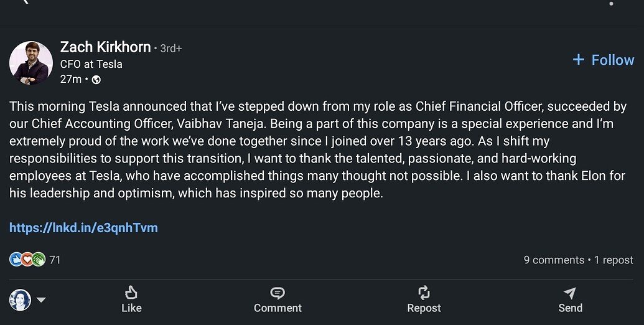
Task: Click the blue thumbs-up reaction icon
Action: point(16,260)
